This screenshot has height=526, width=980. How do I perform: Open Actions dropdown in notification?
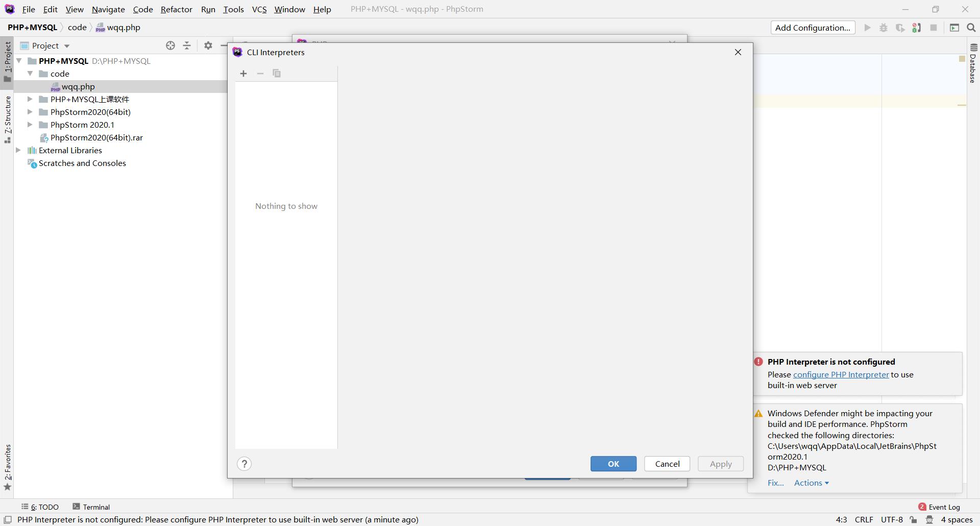pyautogui.click(x=811, y=483)
